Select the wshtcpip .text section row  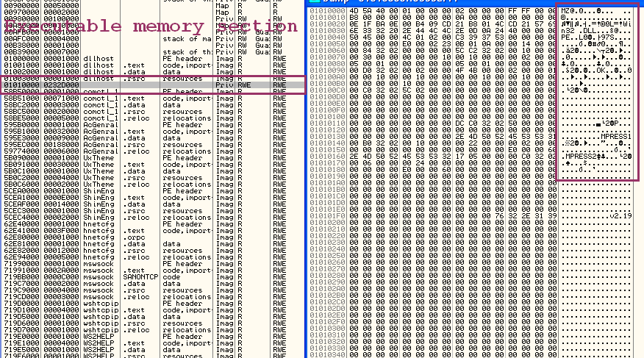[x=147, y=308]
